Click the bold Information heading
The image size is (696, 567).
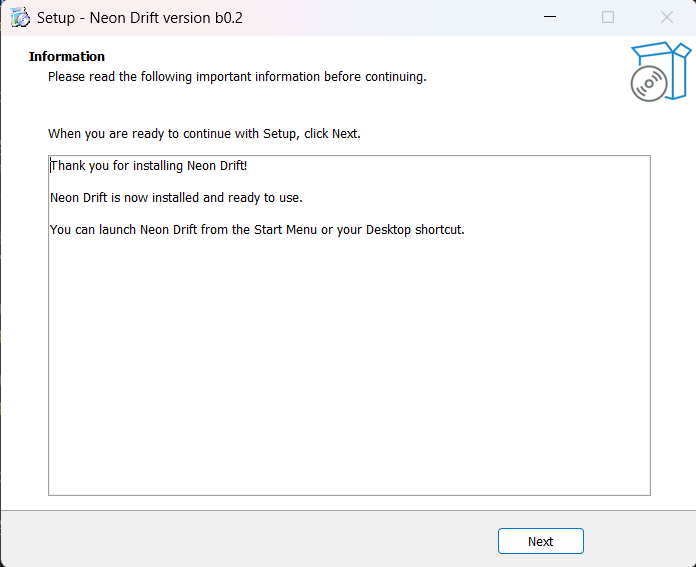[67, 57]
